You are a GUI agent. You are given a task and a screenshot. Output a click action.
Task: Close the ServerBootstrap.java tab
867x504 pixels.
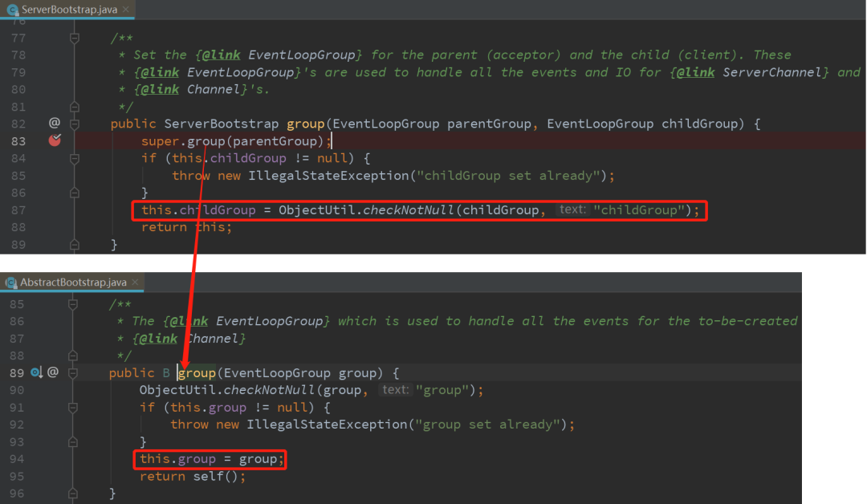point(126,10)
